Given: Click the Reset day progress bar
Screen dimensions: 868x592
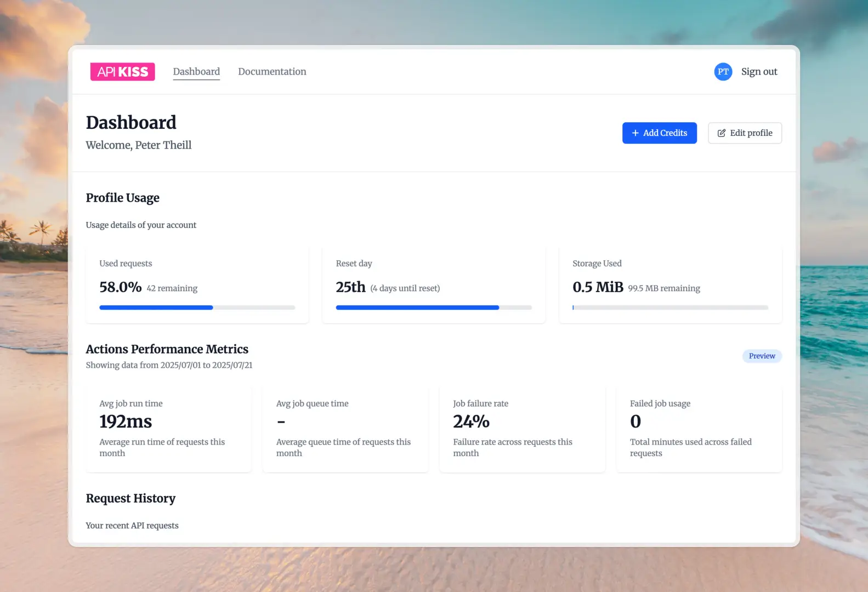Looking at the screenshot, I should 433,308.
